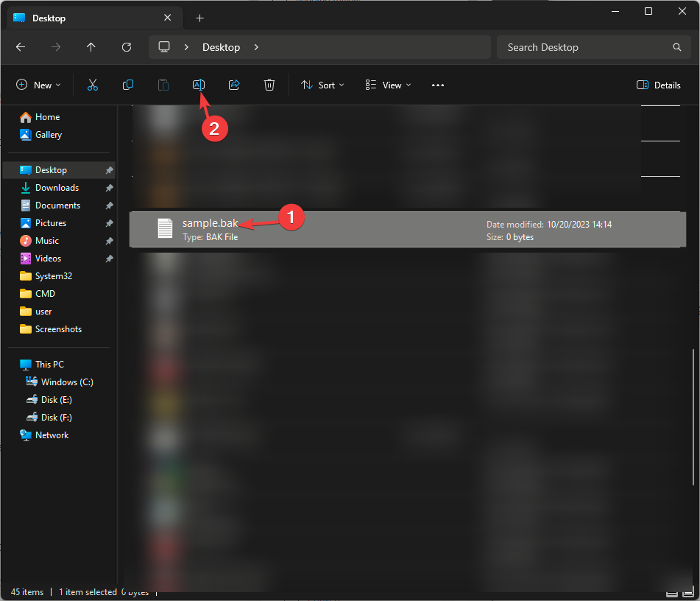Screen dimensions: 700x601
Task: Switch to details list view icon
Action: (x=671, y=594)
